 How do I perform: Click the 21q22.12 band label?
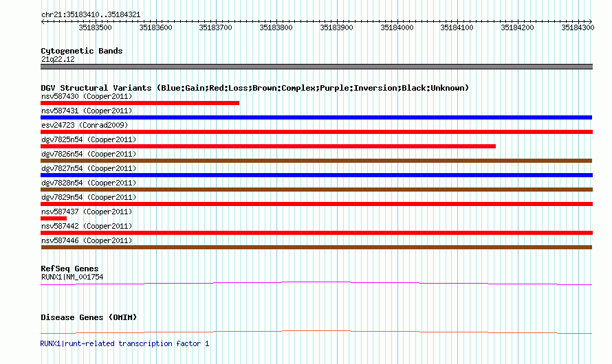pyautogui.click(x=58, y=59)
